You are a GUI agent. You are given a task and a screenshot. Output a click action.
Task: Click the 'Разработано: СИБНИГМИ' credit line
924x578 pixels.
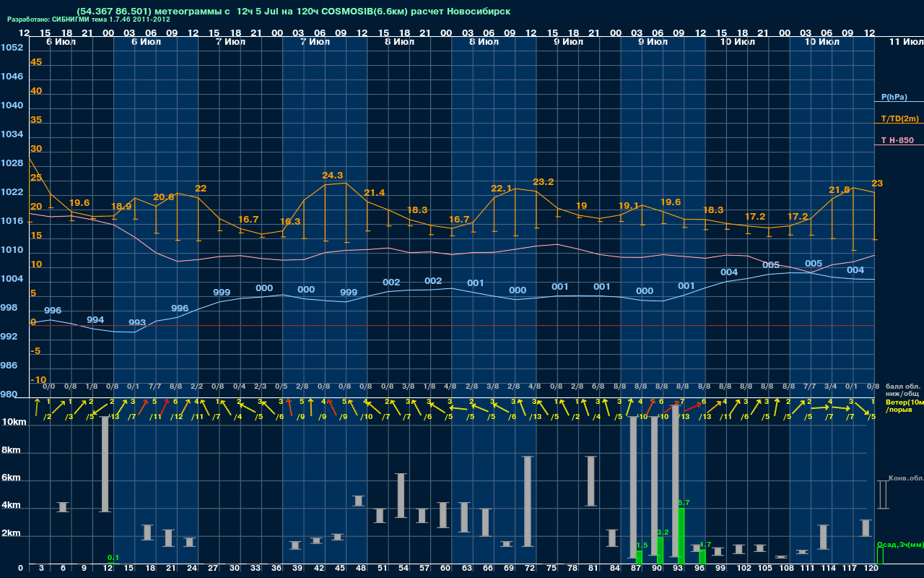[x=89, y=20]
